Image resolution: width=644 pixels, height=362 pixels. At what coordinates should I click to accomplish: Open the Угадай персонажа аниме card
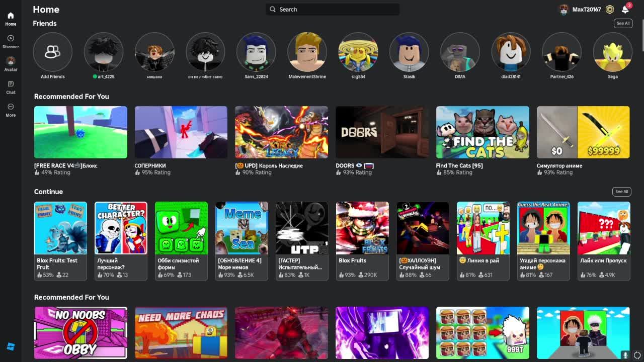tap(543, 241)
